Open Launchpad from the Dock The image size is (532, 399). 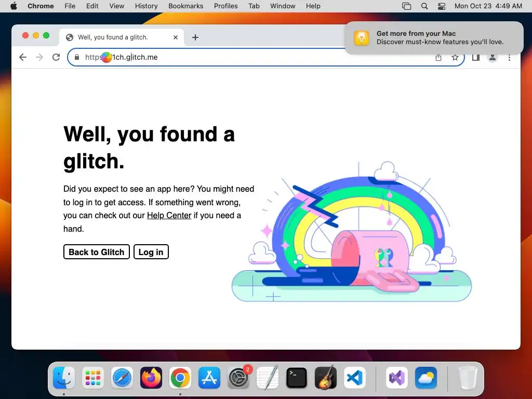click(93, 378)
